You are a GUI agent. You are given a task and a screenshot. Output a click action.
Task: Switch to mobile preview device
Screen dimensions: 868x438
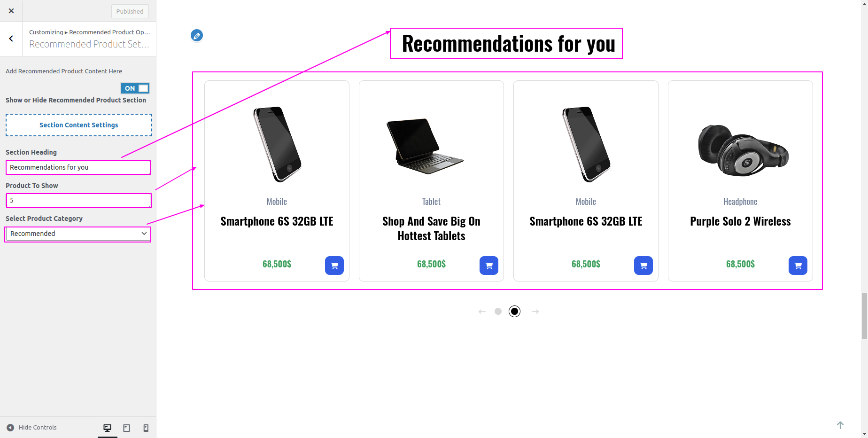pyautogui.click(x=146, y=428)
